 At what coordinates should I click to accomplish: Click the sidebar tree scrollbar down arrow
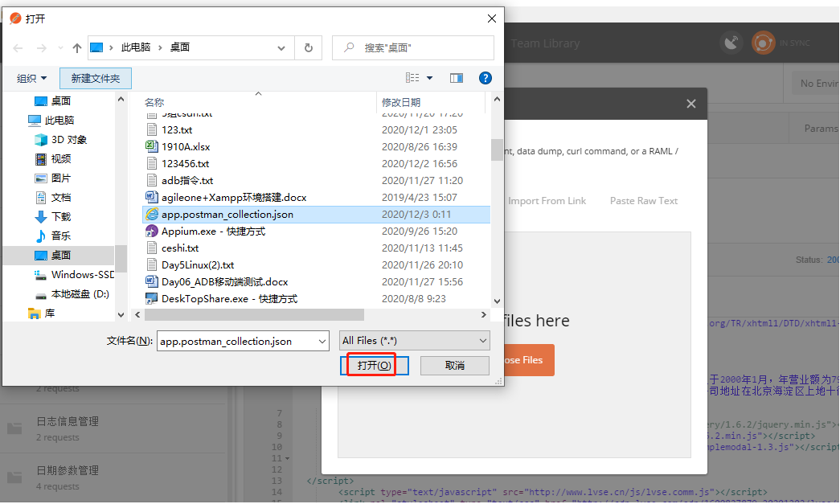click(x=121, y=315)
